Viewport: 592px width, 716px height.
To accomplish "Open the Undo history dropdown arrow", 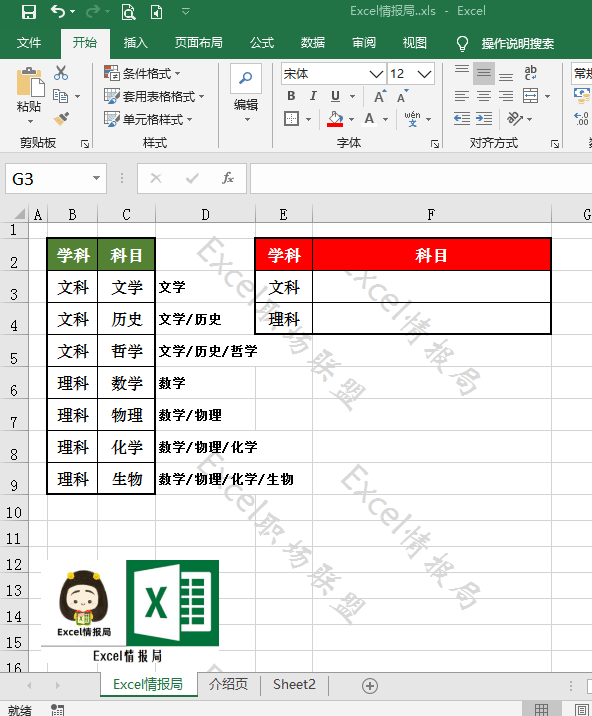I will coord(73,11).
